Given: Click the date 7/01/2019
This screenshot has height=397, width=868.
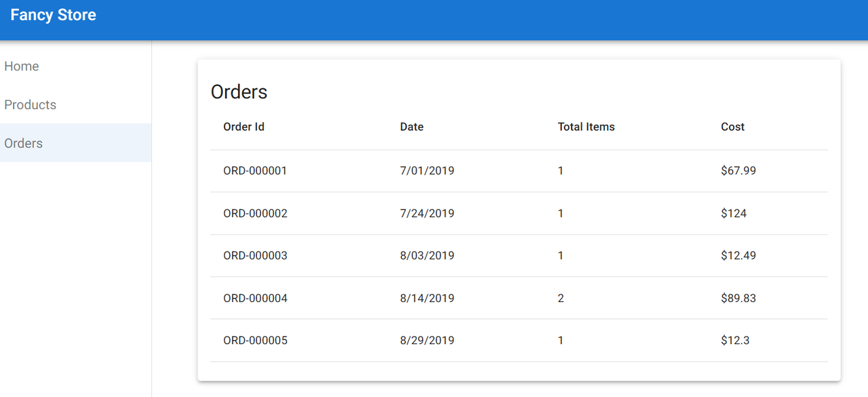Looking at the screenshot, I should (x=427, y=171).
